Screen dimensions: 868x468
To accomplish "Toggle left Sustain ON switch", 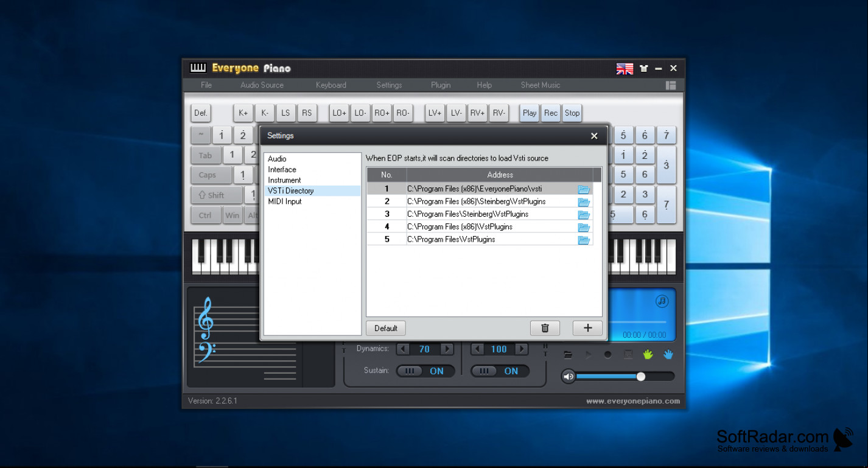I will coord(425,371).
